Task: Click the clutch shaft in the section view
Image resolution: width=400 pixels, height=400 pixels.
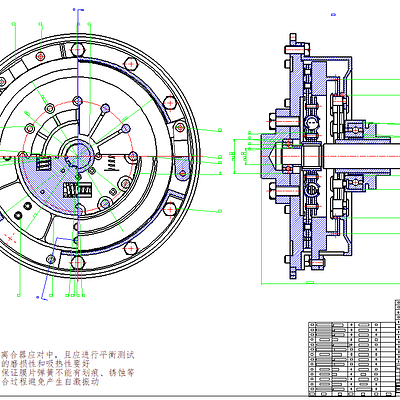Action: click(361, 156)
